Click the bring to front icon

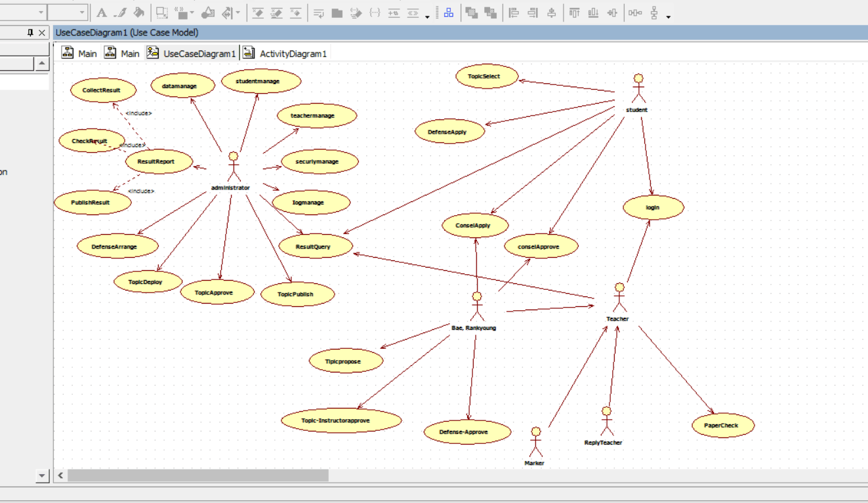[x=470, y=12]
